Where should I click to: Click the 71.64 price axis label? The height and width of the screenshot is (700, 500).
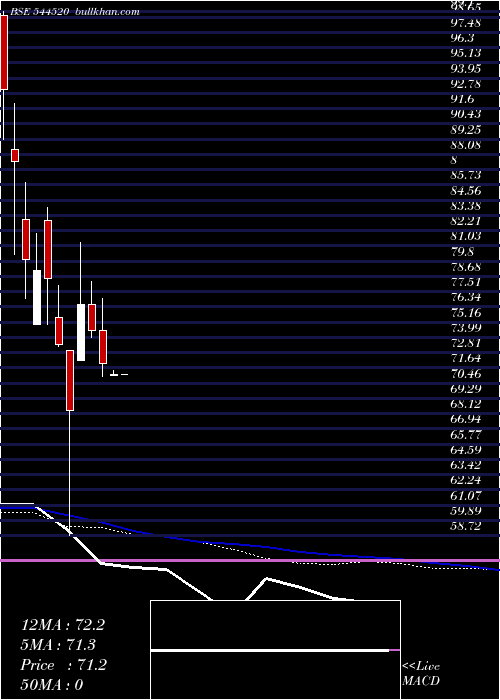coord(466,358)
